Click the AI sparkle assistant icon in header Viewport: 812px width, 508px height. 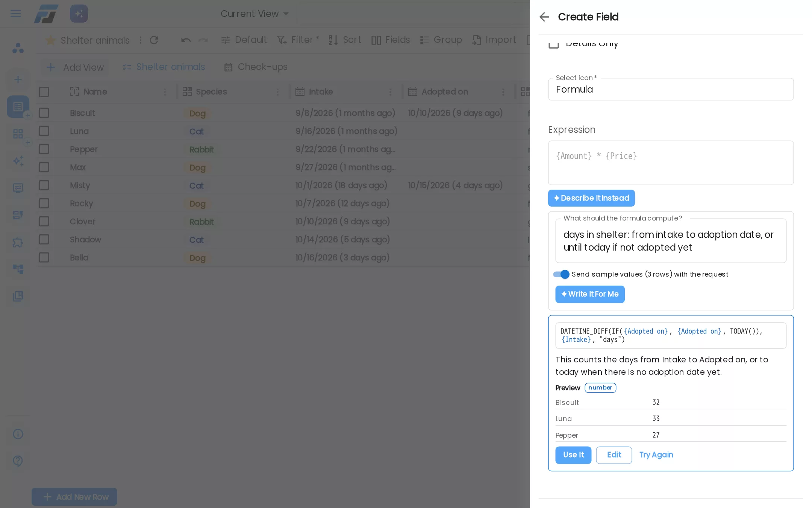click(79, 14)
